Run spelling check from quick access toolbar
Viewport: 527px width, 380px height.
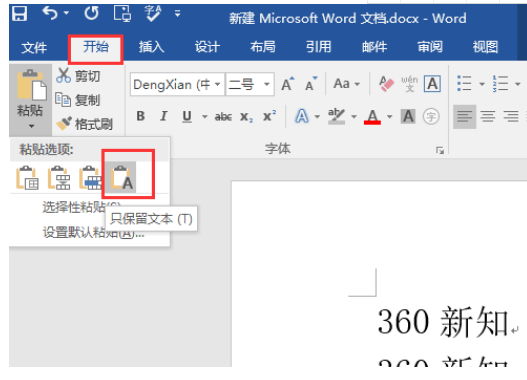[x=153, y=14]
